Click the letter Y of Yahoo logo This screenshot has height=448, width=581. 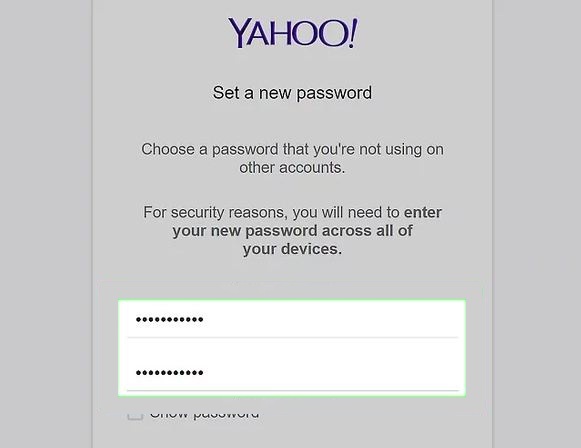tap(239, 33)
